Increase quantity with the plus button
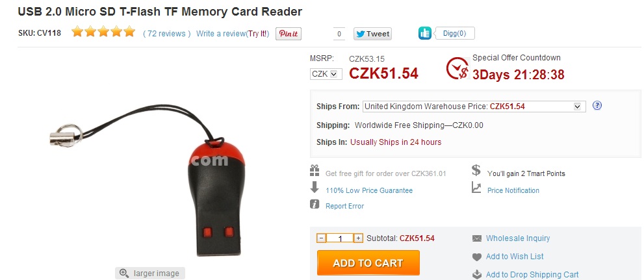Screen dimensions: 644x280 pos(358,238)
